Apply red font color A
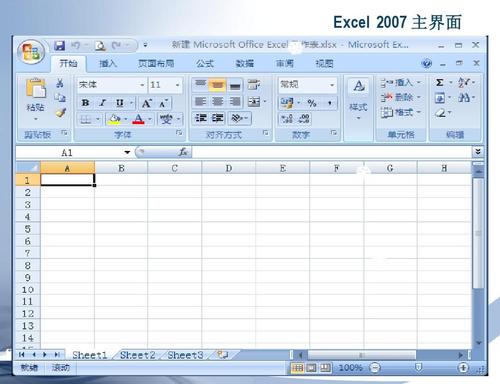 coord(138,119)
